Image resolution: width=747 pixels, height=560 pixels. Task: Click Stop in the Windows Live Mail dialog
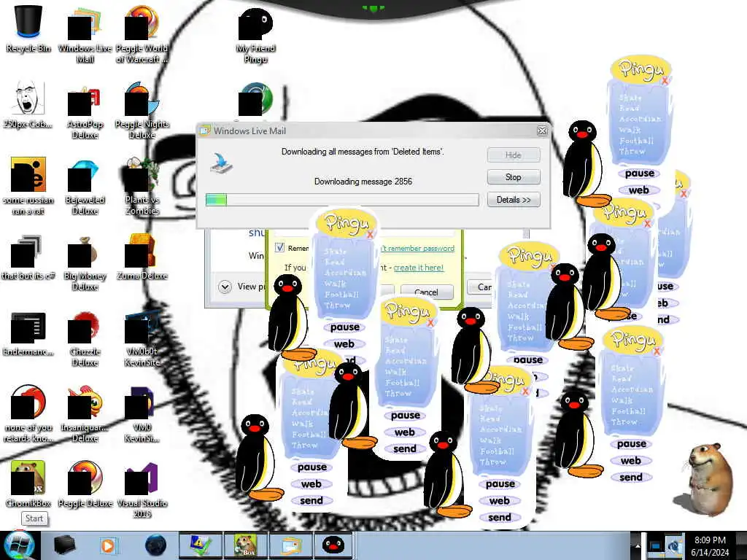tap(514, 177)
